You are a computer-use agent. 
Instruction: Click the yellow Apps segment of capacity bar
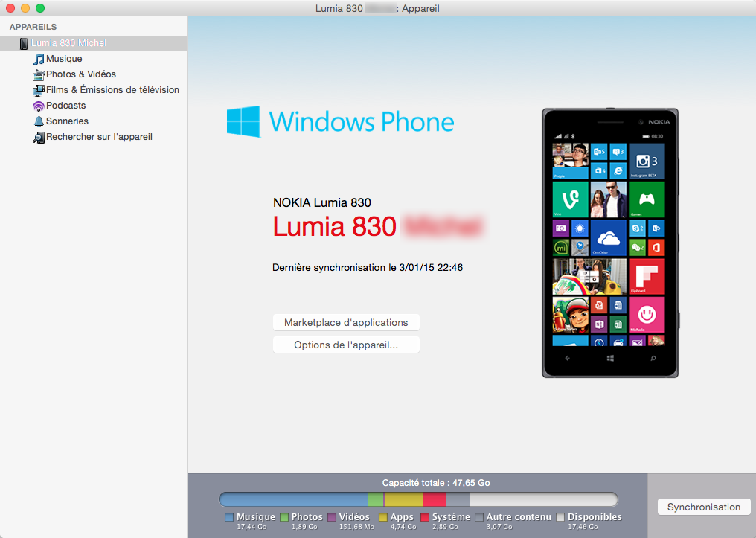tap(404, 499)
